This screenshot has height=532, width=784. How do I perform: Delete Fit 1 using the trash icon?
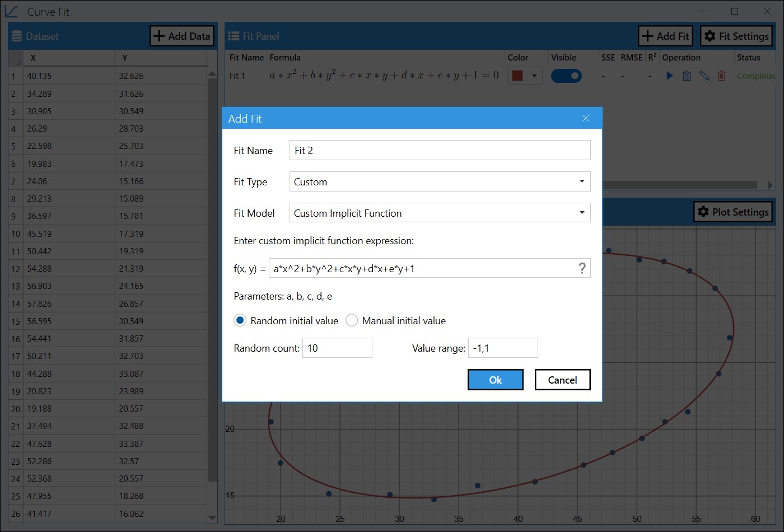[721, 76]
